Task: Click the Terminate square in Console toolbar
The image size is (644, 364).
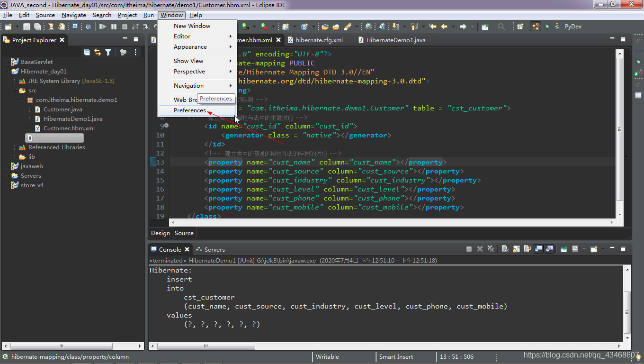Action: pos(469,249)
